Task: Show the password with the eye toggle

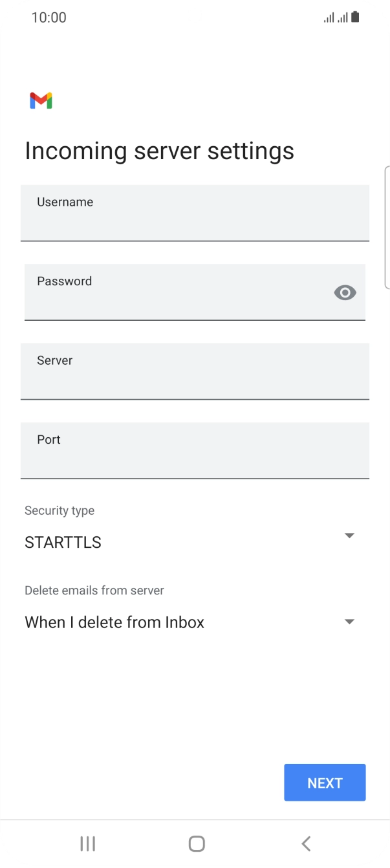Action: pos(345,292)
